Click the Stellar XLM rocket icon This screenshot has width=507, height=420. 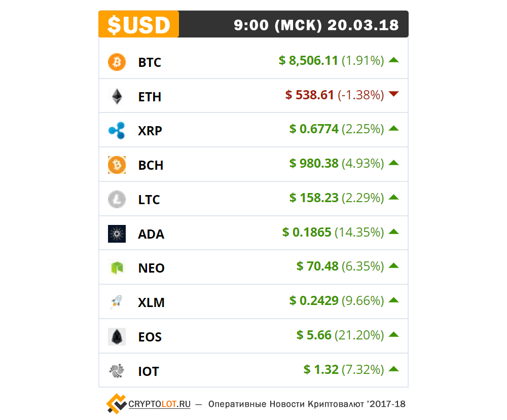117,302
